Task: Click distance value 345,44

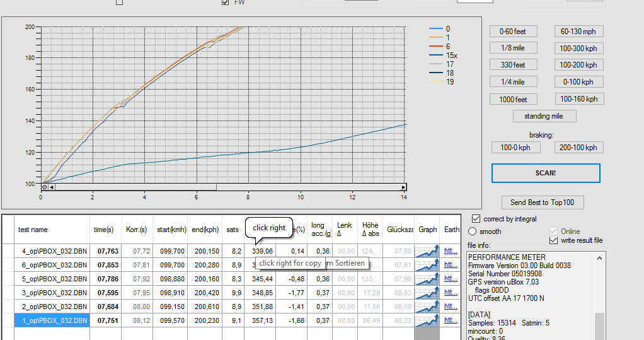Action: point(262,279)
